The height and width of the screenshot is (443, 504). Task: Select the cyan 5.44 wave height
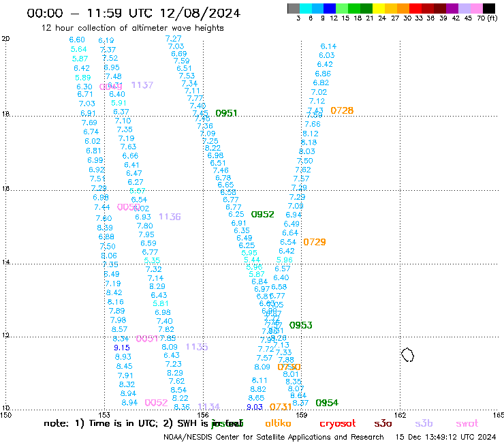(252, 260)
